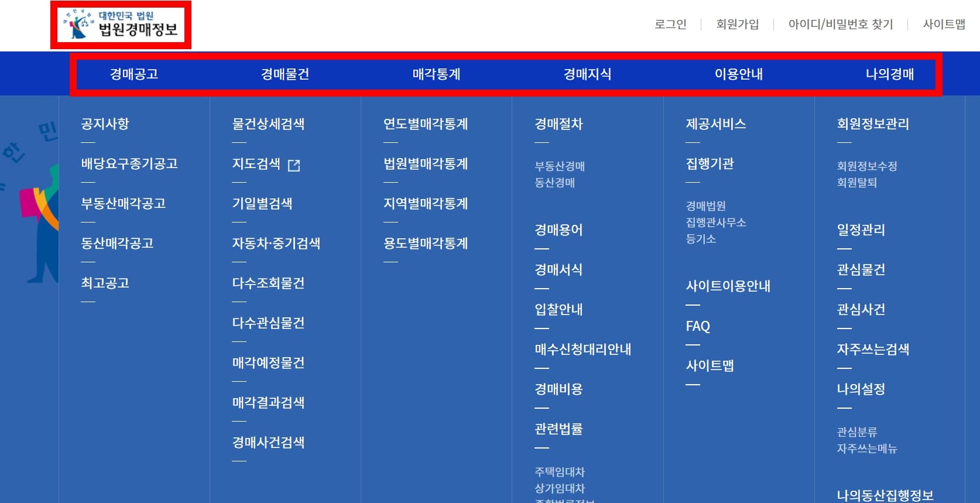Open 지도검색 link
The image size is (980, 503).
[256, 163]
